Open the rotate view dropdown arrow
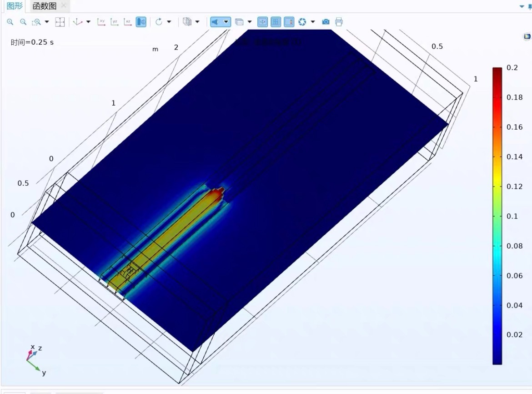The width and height of the screenshot is (532, 394). click(169, 22)
